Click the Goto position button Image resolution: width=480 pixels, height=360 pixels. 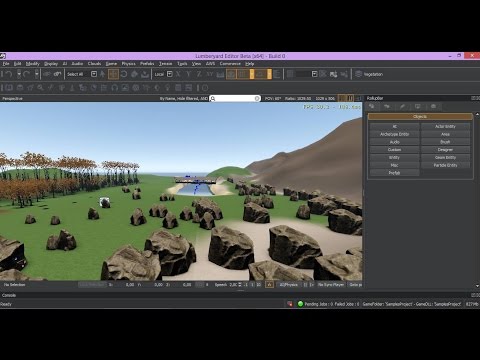point(355,285)
